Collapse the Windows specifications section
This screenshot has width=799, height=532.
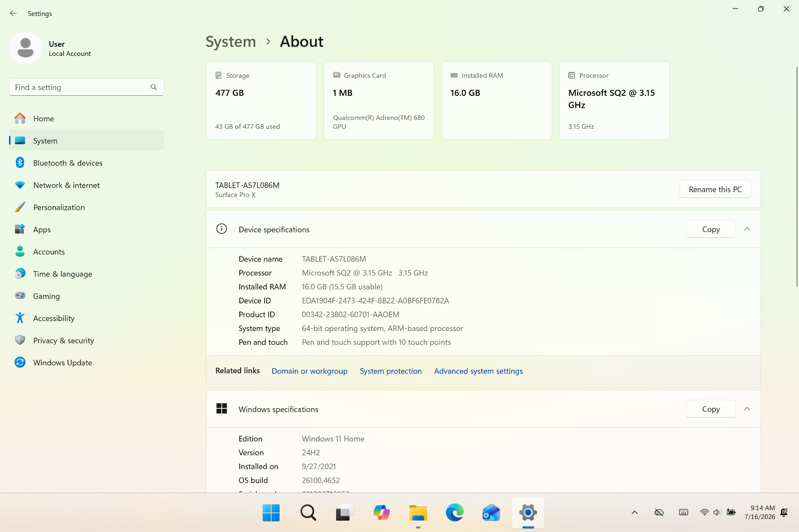coord(747,409)
